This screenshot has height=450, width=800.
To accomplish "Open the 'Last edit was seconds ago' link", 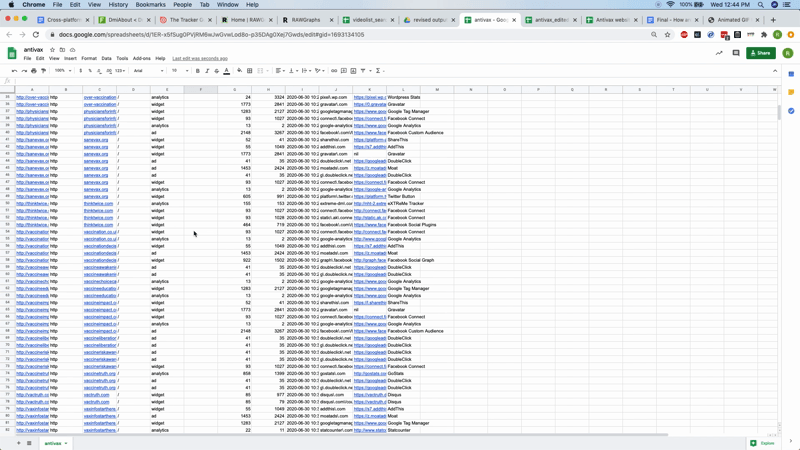I will 200,58.
